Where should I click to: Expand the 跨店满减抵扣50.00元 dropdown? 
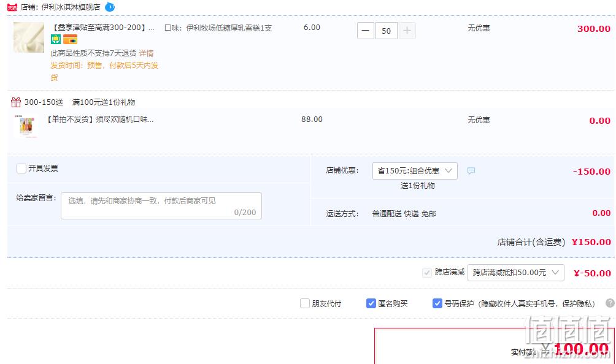point(516,273)
